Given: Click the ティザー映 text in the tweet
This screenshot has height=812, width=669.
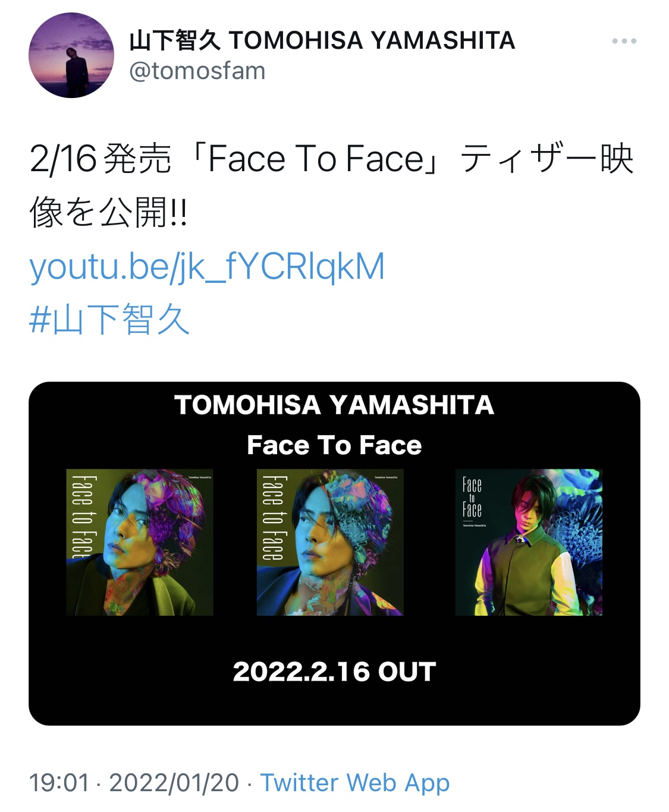Looking at the screenshot, I should point(547,159).
